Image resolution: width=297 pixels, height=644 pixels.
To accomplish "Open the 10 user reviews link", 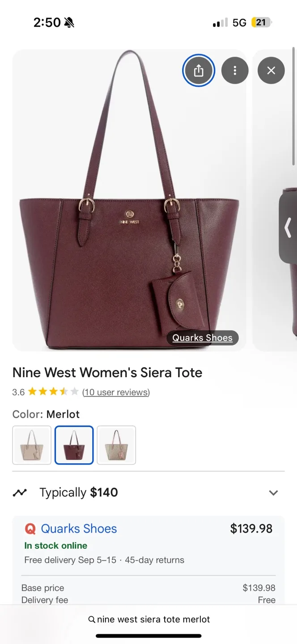I will 116,392.
